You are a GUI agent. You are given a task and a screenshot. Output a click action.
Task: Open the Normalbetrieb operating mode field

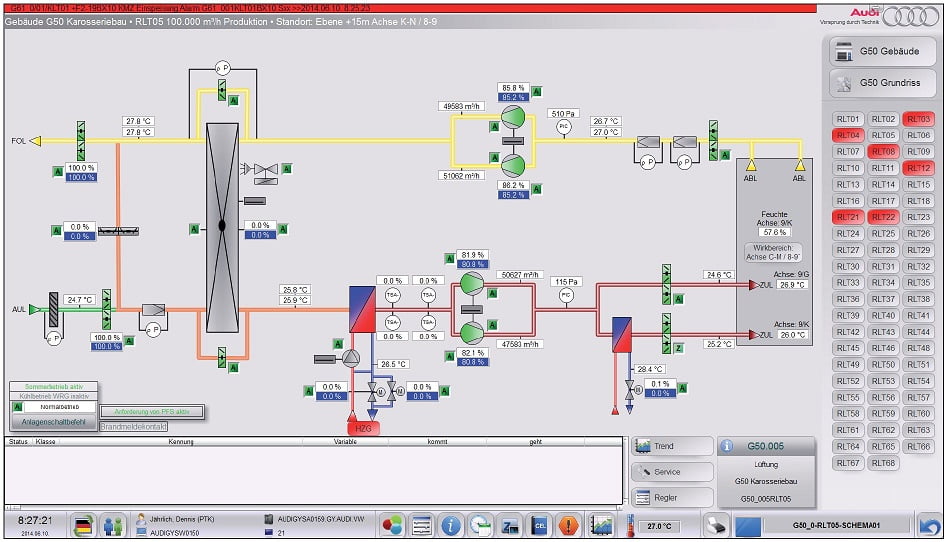pos(59,407)
